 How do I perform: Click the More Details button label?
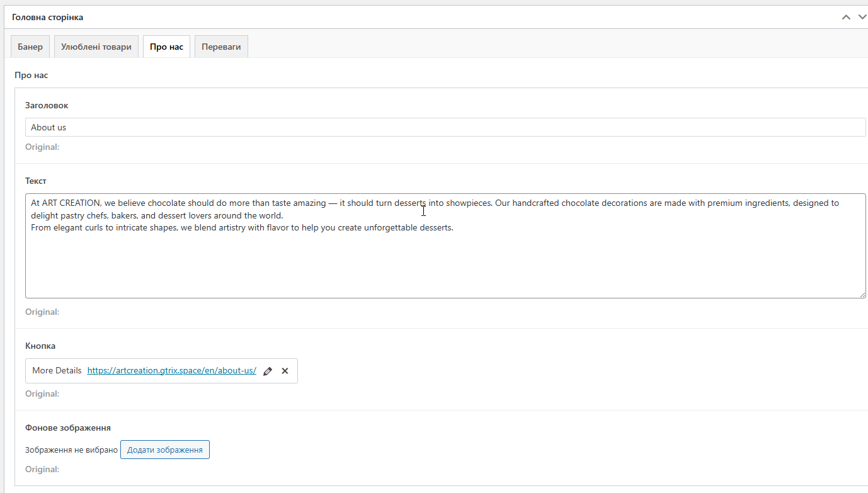[57, 371]
